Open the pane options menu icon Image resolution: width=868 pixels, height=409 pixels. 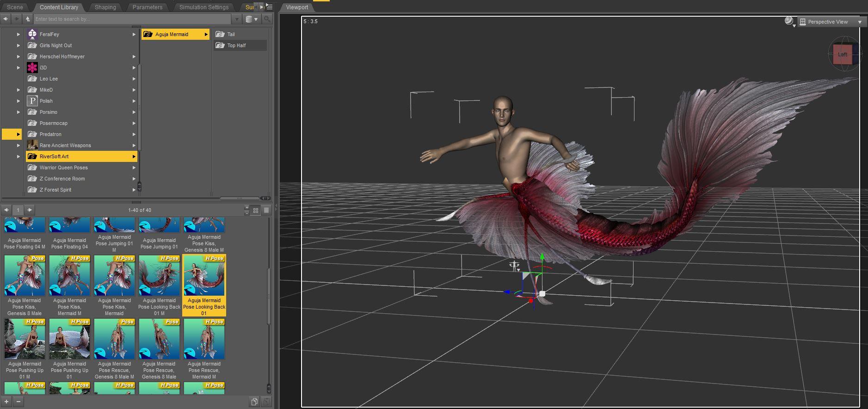270,7
